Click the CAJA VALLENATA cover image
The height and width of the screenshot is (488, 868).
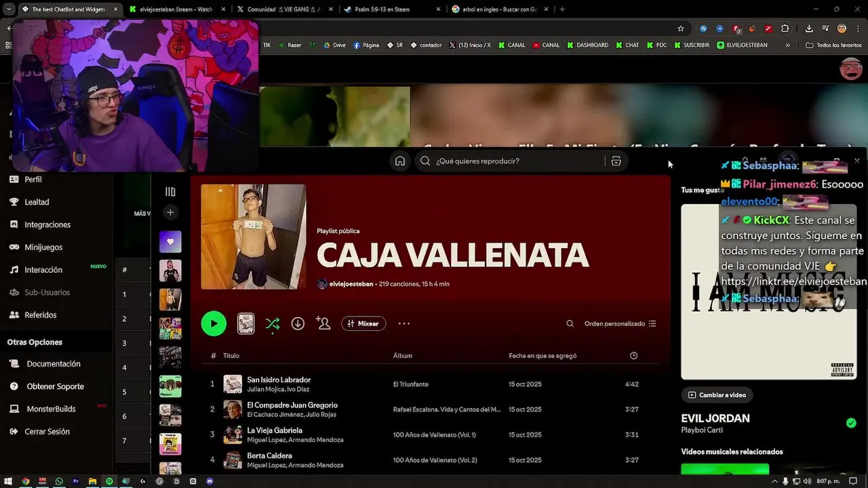[x=253, y=237]
